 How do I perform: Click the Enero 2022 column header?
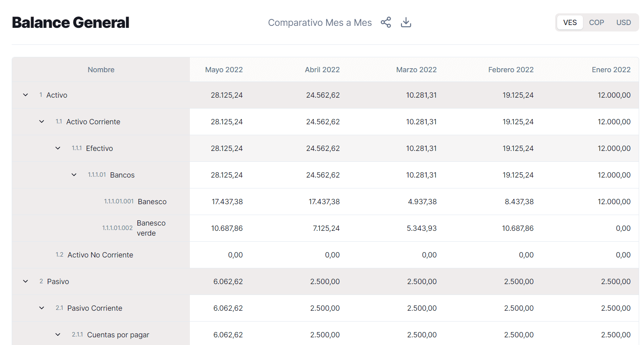tap(611, 70)
